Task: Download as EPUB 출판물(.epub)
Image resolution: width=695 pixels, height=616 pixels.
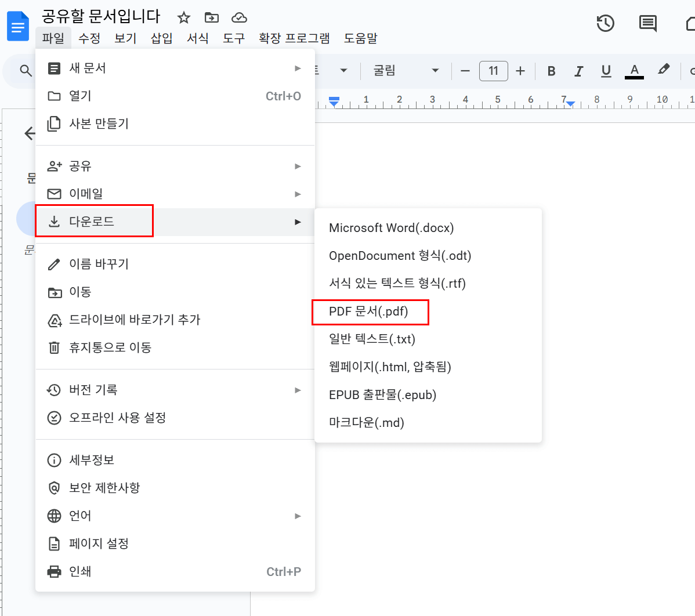Action: click(428, 395)
